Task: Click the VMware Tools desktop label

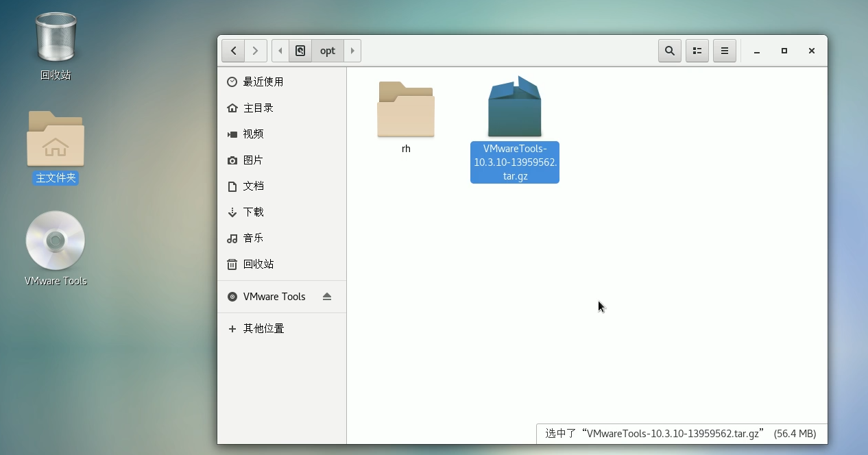Action: coord(56,281)
